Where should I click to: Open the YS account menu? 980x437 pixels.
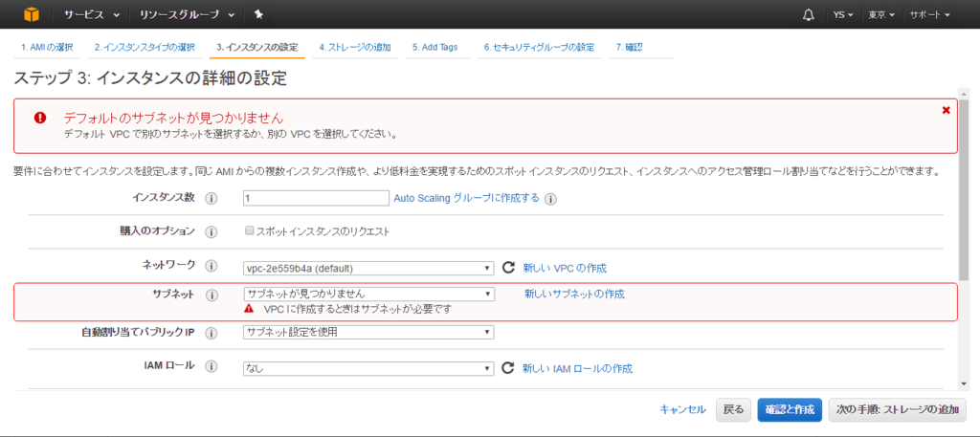tap(844, 15)
